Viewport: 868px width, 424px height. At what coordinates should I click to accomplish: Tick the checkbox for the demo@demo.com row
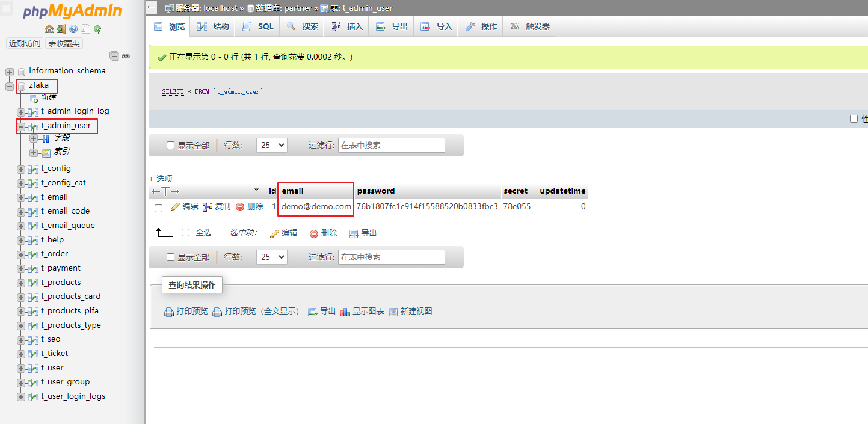(x=159, y=208)
